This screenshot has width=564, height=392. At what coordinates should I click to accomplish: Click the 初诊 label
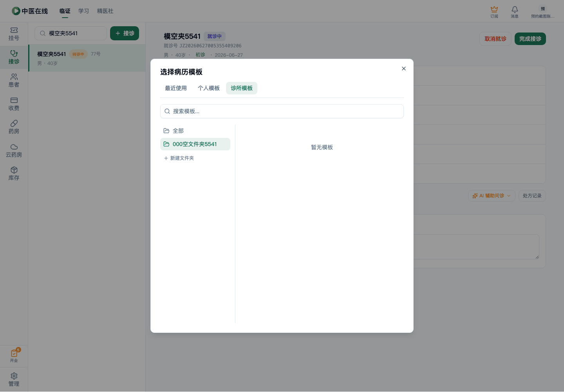[200, 55]
